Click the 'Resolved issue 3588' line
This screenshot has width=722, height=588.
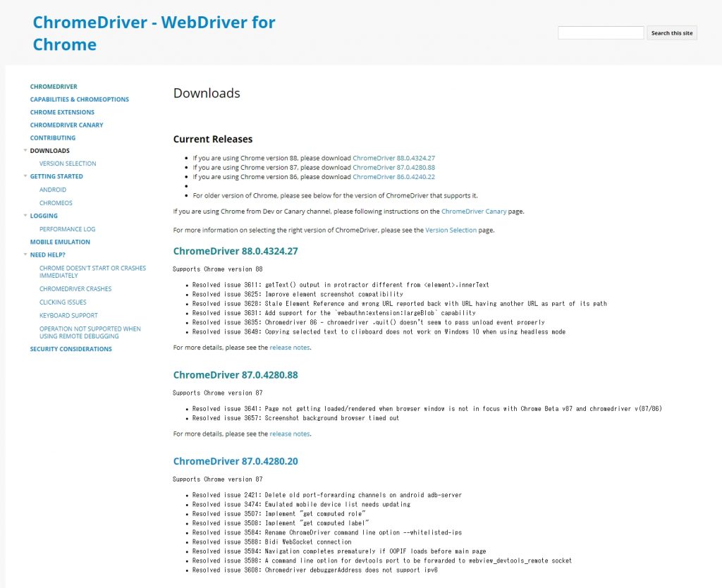click(x=271, y=542)
